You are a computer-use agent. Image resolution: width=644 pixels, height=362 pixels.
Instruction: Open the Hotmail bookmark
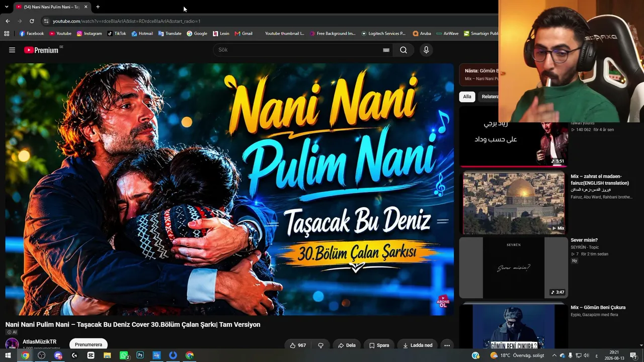tap(142, 34)
